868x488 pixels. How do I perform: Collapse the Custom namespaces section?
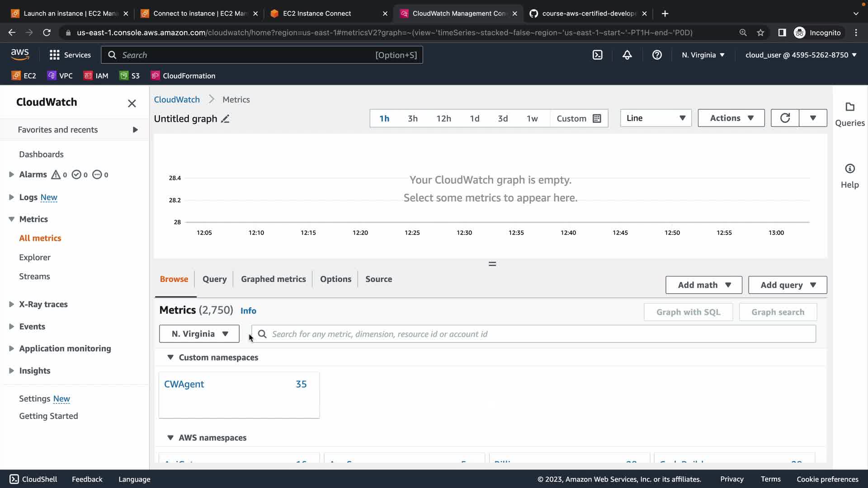coord(170,357)
